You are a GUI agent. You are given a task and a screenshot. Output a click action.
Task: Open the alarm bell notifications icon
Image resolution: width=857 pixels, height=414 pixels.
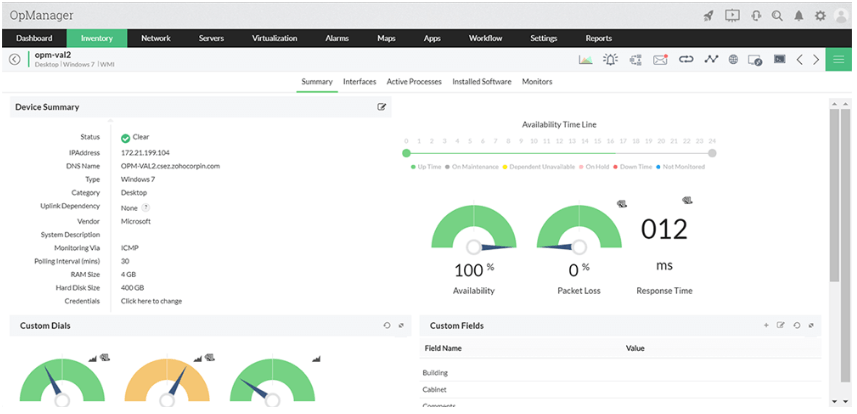[x=798, y=15]
